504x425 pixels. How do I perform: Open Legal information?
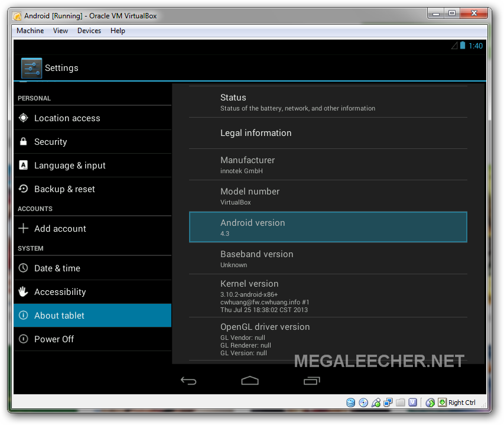[x=328, y=133]
